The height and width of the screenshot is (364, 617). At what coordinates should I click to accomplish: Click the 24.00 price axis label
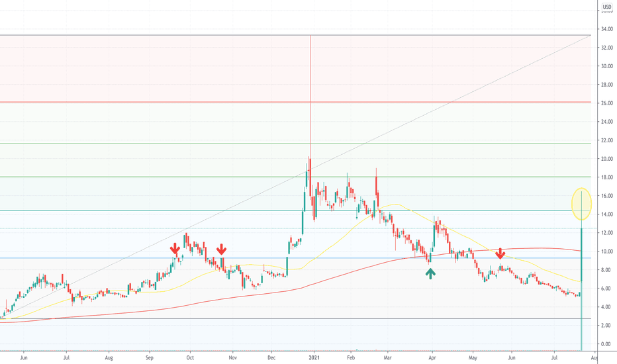[x=607, y=122]
